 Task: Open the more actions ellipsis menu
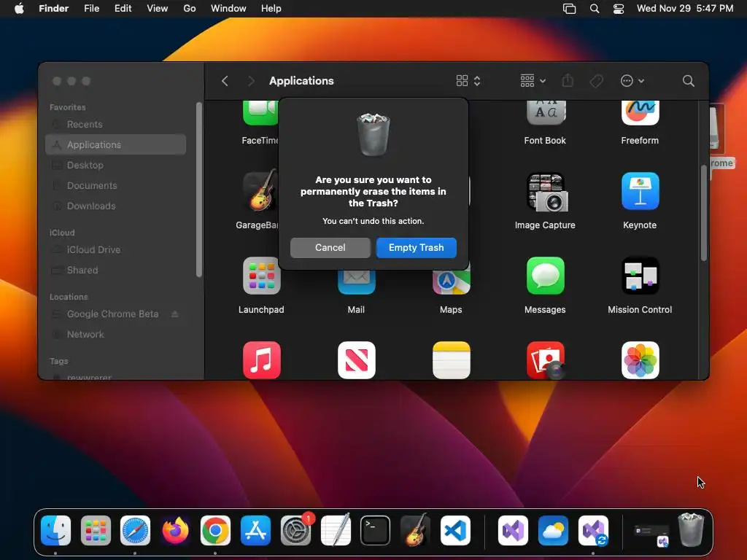632,81
